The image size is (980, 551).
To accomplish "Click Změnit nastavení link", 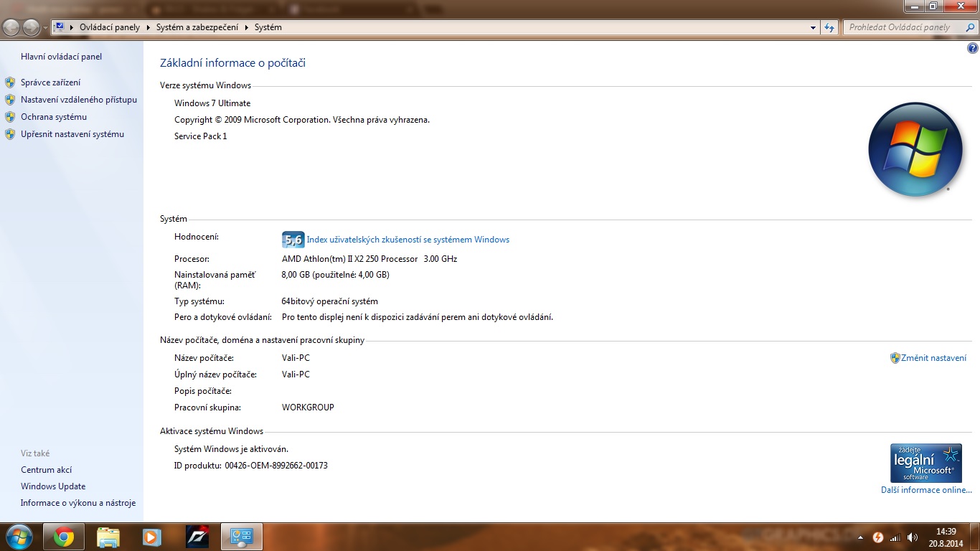I will [x=933, y=358].
